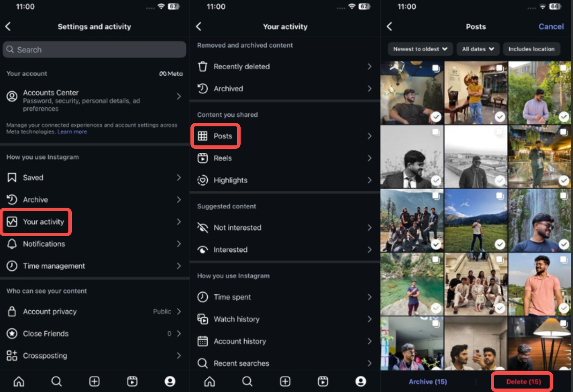The image size is (573, 392).
Task: Open Reels tab in Your activity bottom bar
Action: pyautogui.click(x=323, y=381)
